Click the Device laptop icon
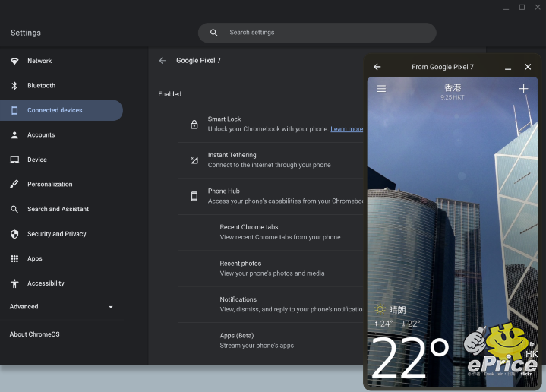The width and height of the screenshot is (546, 392). (x=14, y=160)
